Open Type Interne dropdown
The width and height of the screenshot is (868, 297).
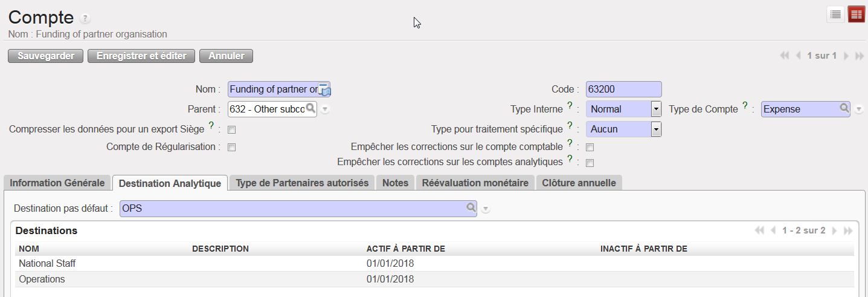click(x=656, y=109)
